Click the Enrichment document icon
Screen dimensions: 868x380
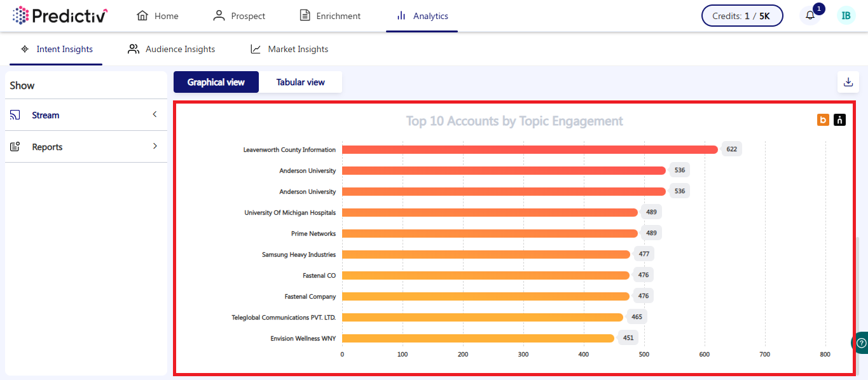coord(305,16)
